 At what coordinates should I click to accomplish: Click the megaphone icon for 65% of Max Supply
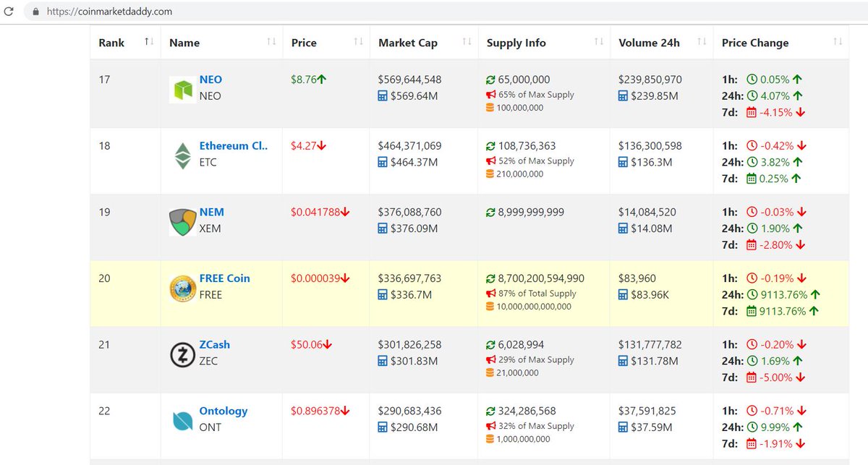[x=491, y=95]
